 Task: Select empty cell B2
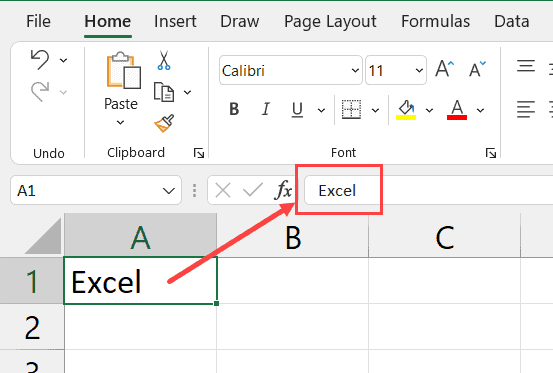[293, 327]
